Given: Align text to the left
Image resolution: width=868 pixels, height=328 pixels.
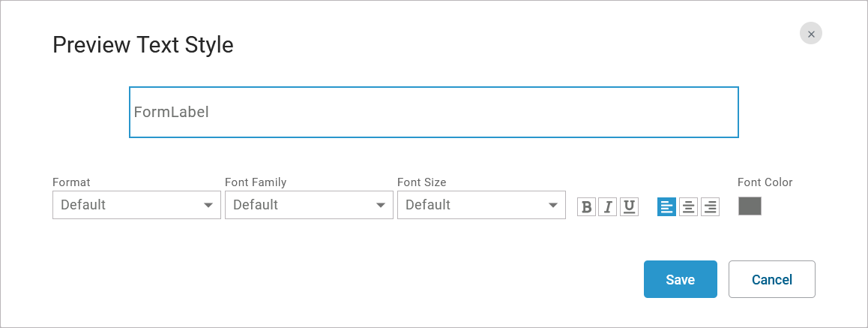Looking at the screenshot, I should (666, 206).
